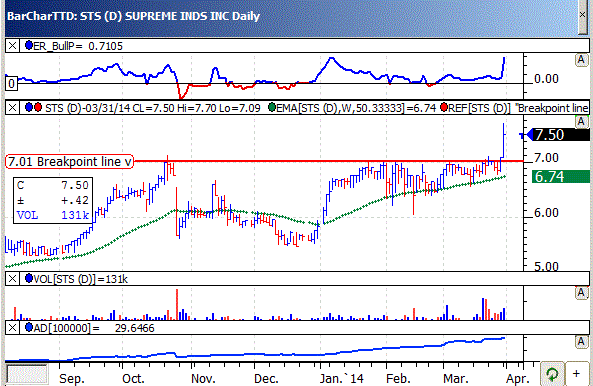Click the zero-line box on ER_BullP pane

[11, 83]
